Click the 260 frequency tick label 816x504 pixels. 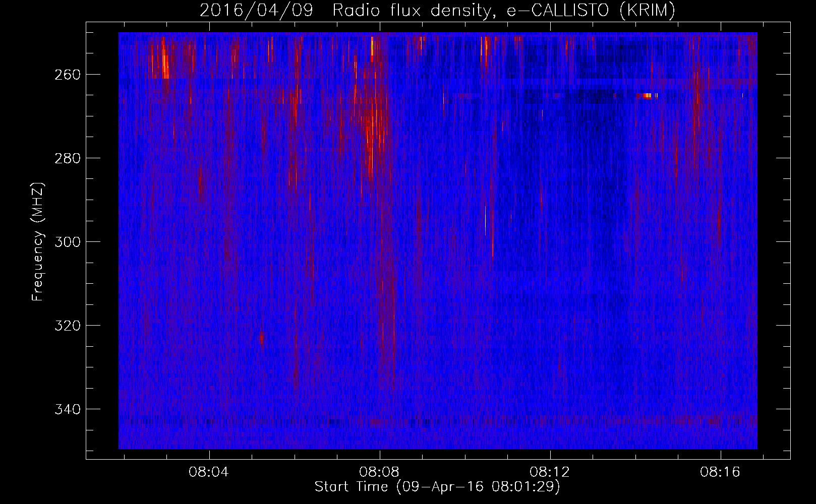tap(67, 75)
